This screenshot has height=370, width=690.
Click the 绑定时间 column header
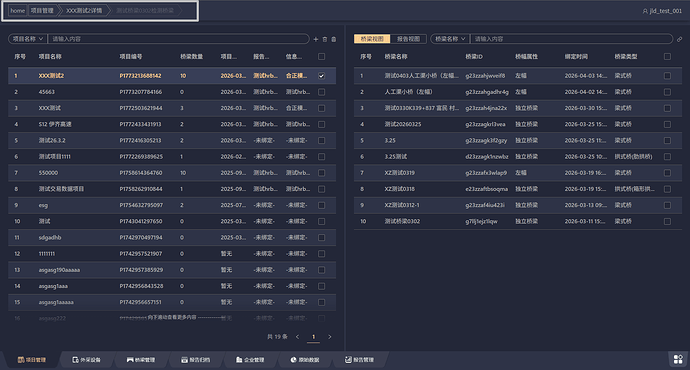click(x=576, y=57)
